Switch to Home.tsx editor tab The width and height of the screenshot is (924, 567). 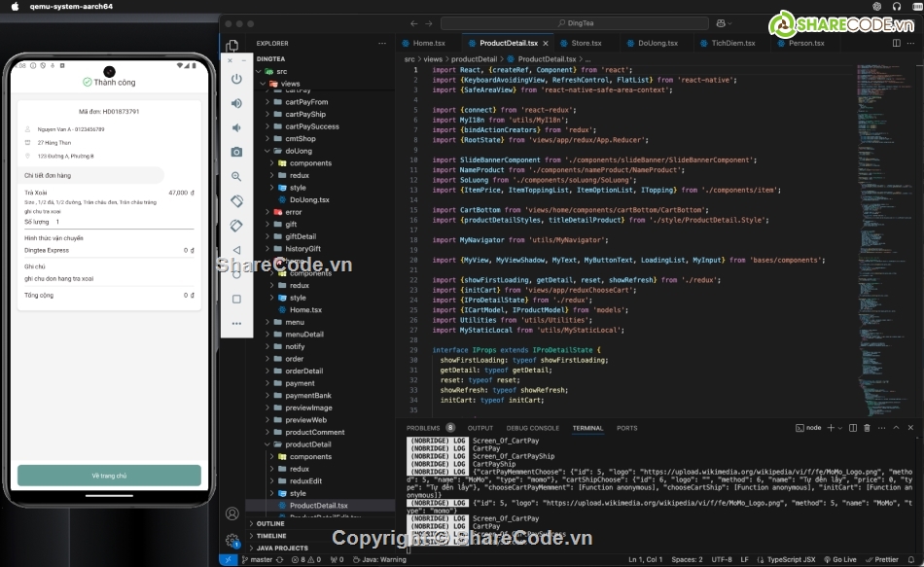pyautogui.click(x=428, y=43)
